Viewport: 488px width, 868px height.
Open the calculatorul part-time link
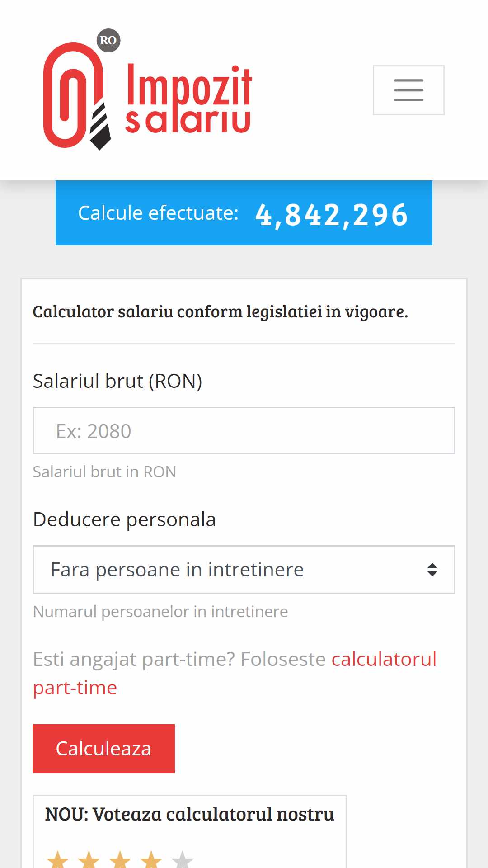click(235, 673)
